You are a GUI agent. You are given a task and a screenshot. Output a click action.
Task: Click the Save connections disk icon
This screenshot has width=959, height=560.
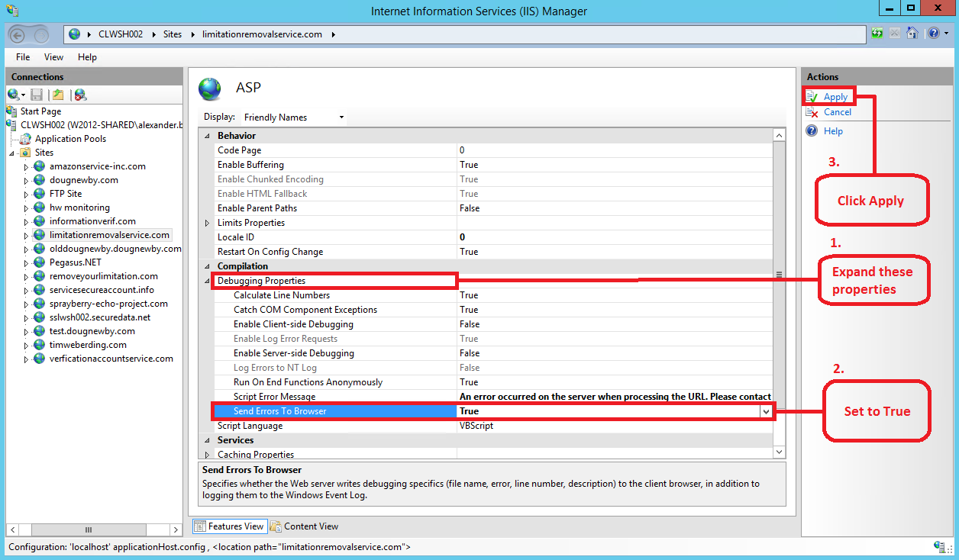point(37,95)
